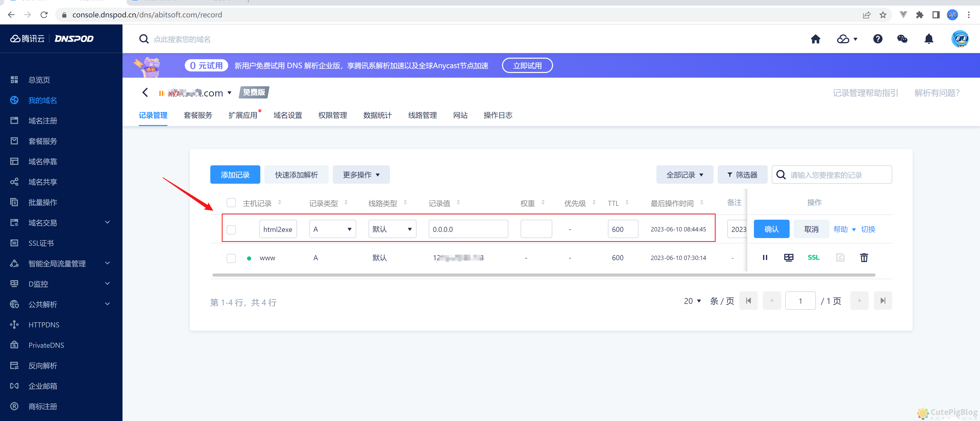980x421 pixels.
Task: Delete the www DNS record
Action: tap(864, 257)
